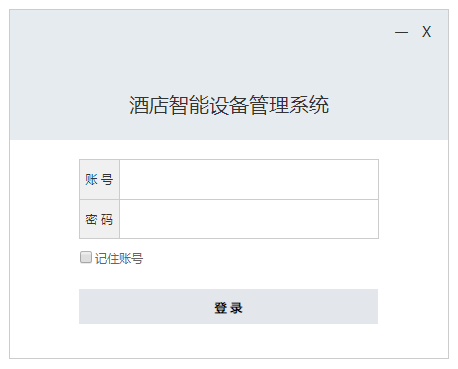This screenshot has height=369, width=458.
Task: Click the 密码 password input field
Action: pos(249,219)
